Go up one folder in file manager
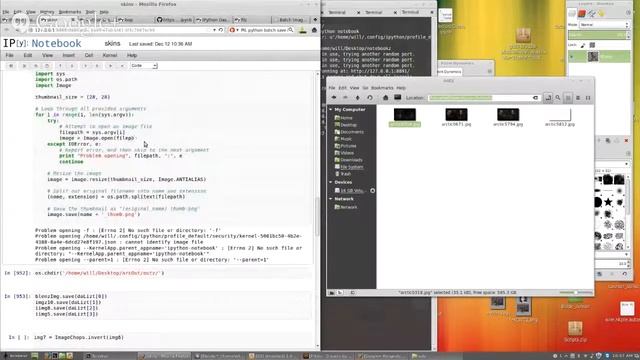The height and width of the screenshot is (360, 640). point(358,98)
